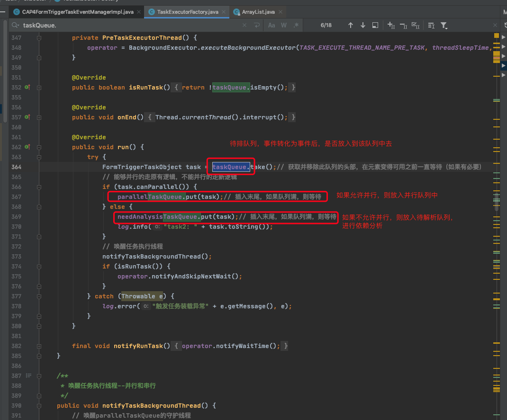
Task: Toggle match case (Aa) search option
Action: (272, 25)
